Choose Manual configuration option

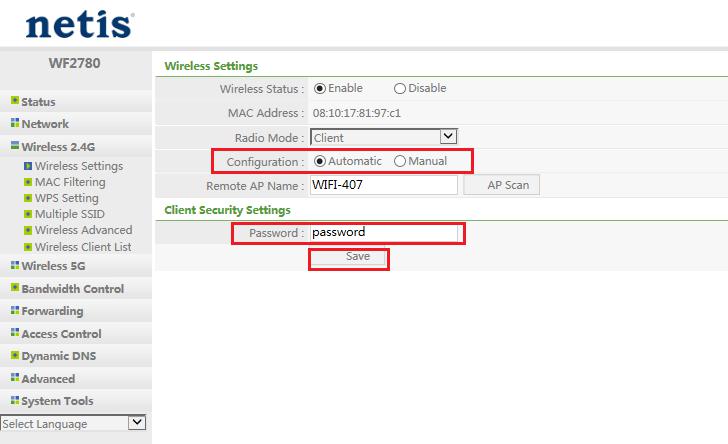tap(400, 161)
